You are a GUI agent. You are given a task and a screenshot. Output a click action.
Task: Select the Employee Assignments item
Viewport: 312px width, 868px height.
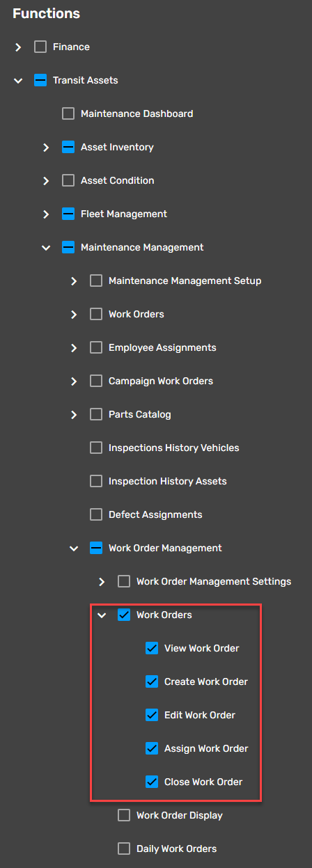[162, 347]
